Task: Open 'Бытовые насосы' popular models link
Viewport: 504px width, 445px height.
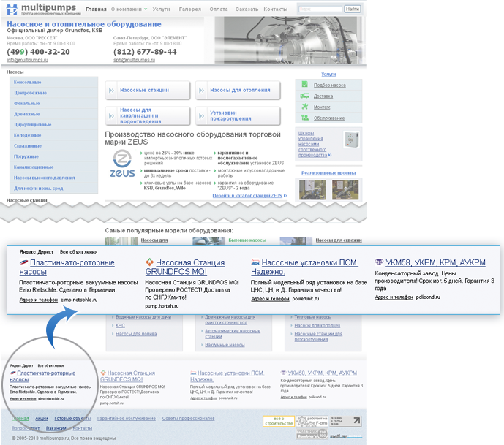Action: pos(247,240)
